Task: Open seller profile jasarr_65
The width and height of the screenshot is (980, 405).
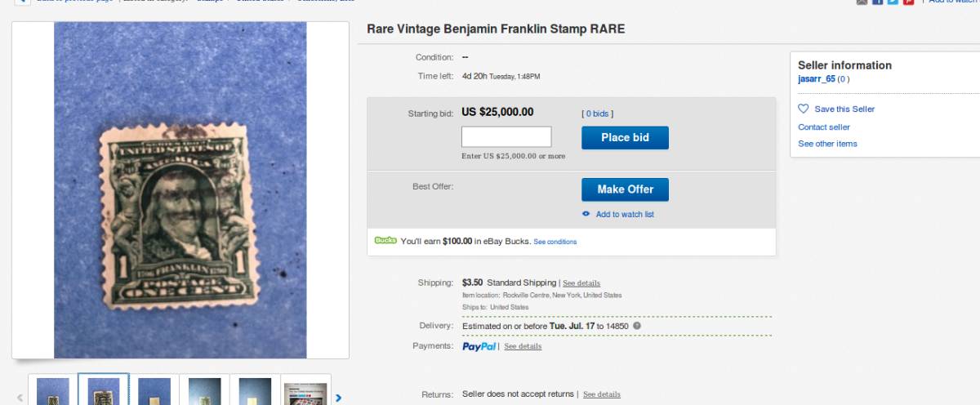Action: click(817, 79)
